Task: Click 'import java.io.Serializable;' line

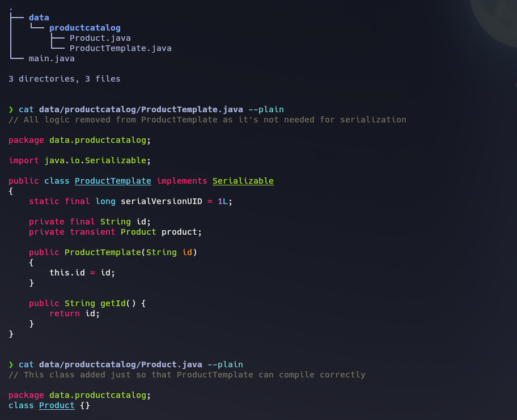Action: tap(79, 160)
